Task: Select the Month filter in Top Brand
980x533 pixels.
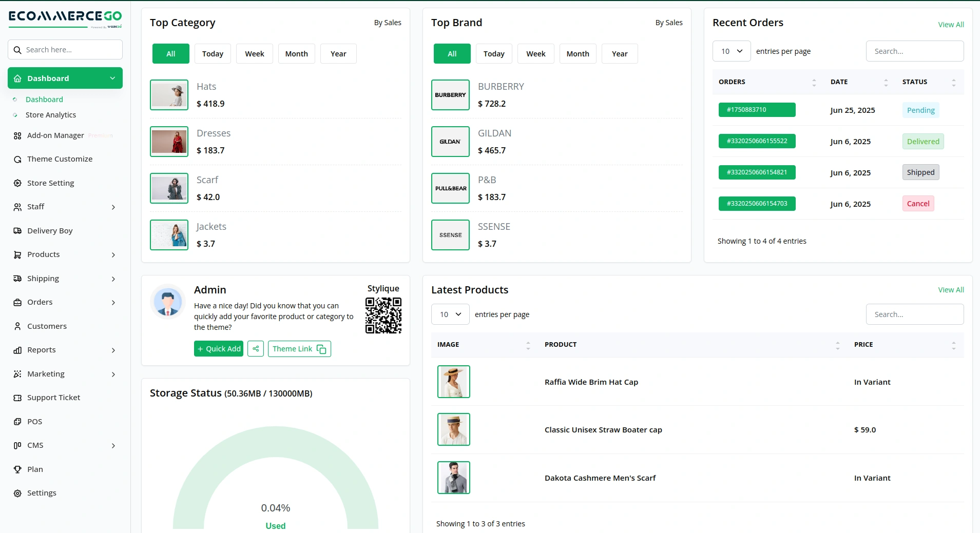Action: pyautogui.click(x=578, y=54)
